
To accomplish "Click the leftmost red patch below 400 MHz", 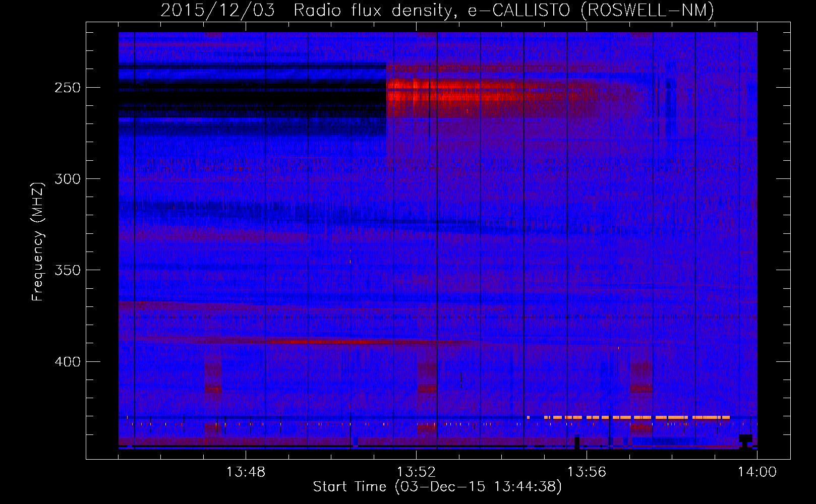I will tap(213, 389).
